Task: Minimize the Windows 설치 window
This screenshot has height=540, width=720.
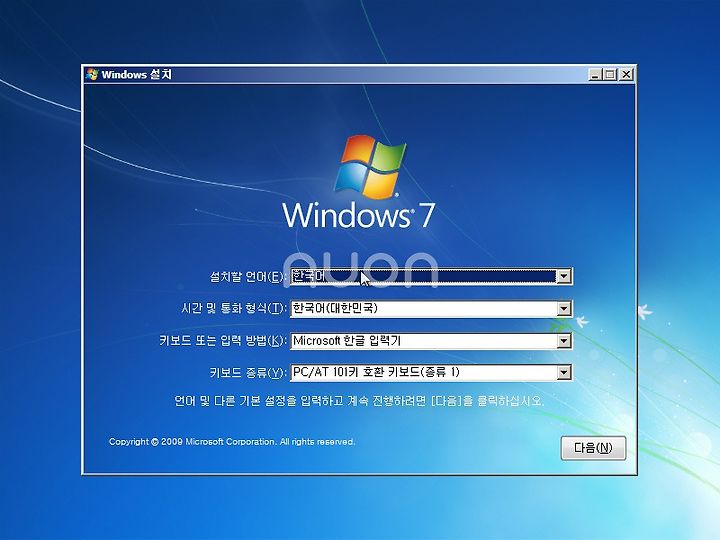Action: click(x=595, y=74)
